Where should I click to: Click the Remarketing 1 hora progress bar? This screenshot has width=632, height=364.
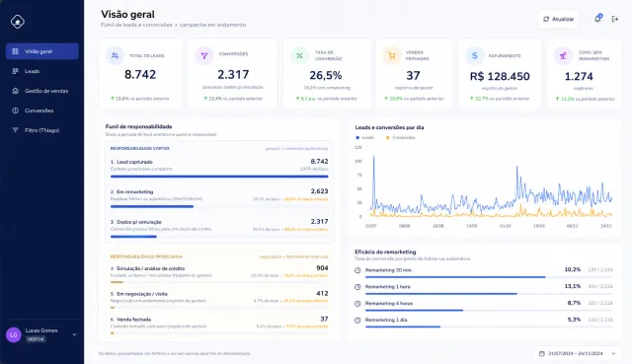coord(489,294)
